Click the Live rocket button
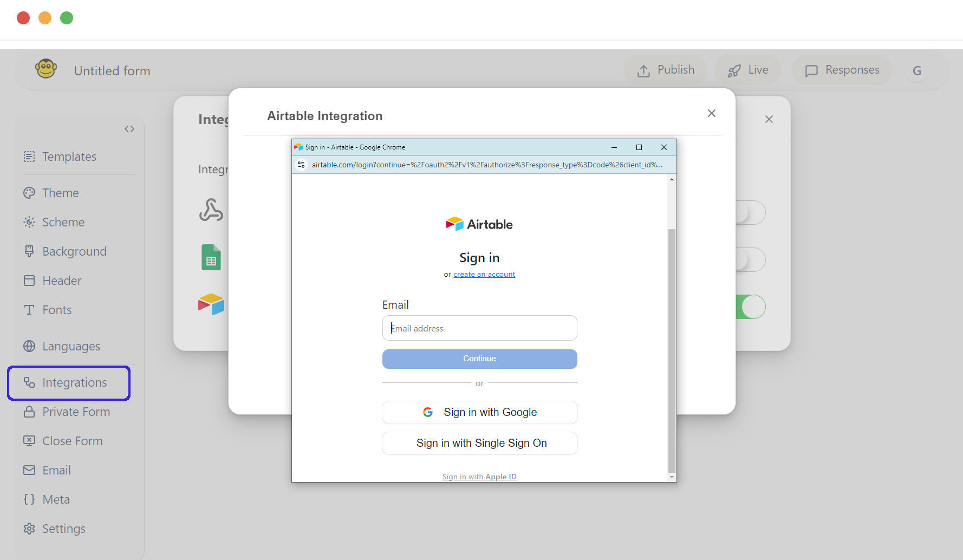The width and height of the screenshot is (963, 560). pyautogui.click(x=747, y=70)
